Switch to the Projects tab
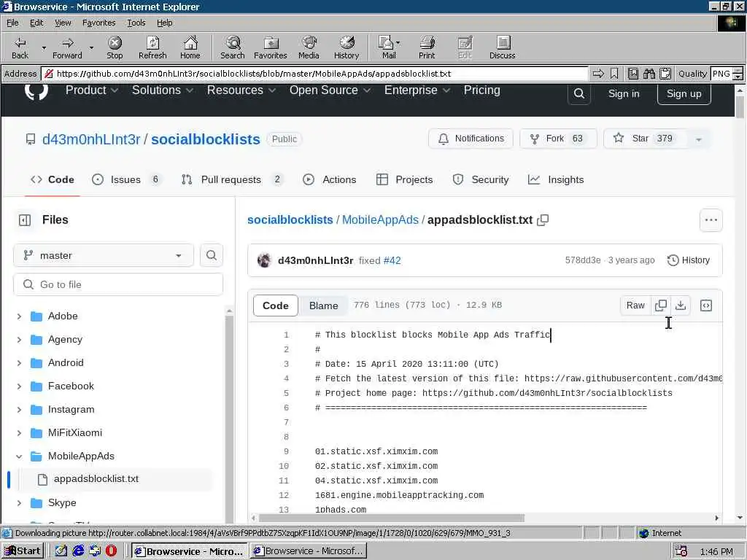Screen dimensions: 747x560 click(x=404, y=179)
